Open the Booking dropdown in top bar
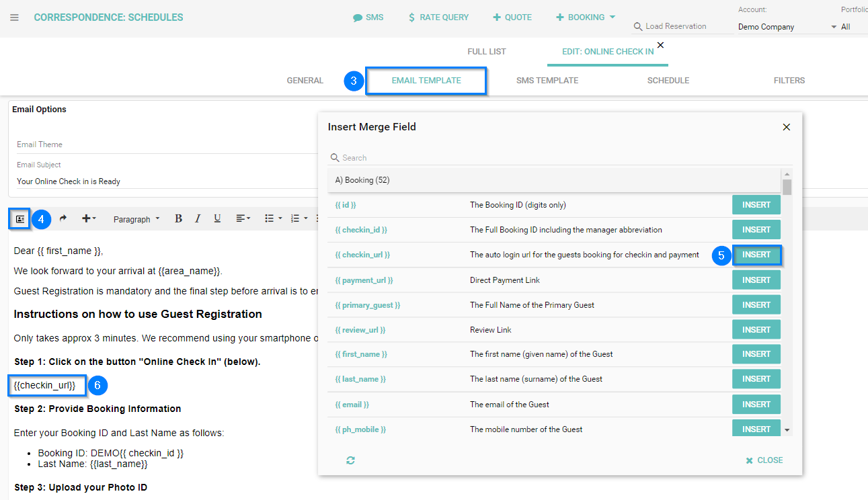This screenshot has height=500, width=868. 585,17
